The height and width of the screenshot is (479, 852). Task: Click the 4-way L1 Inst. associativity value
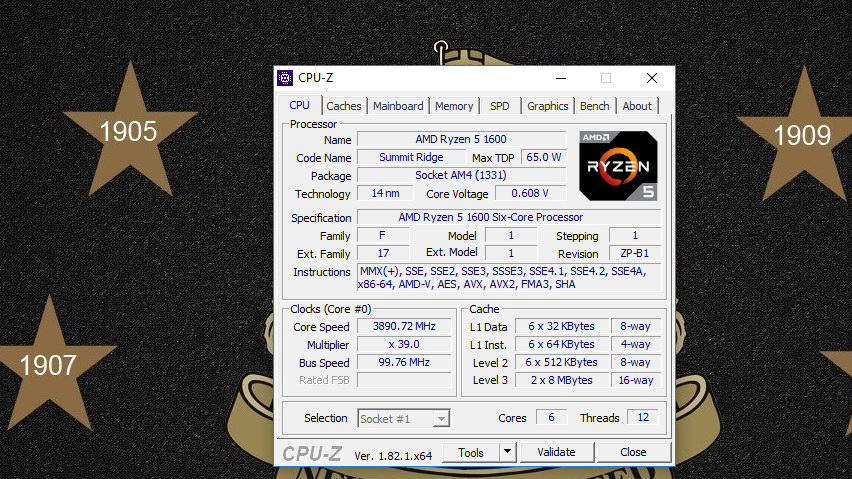coord(636,344)
